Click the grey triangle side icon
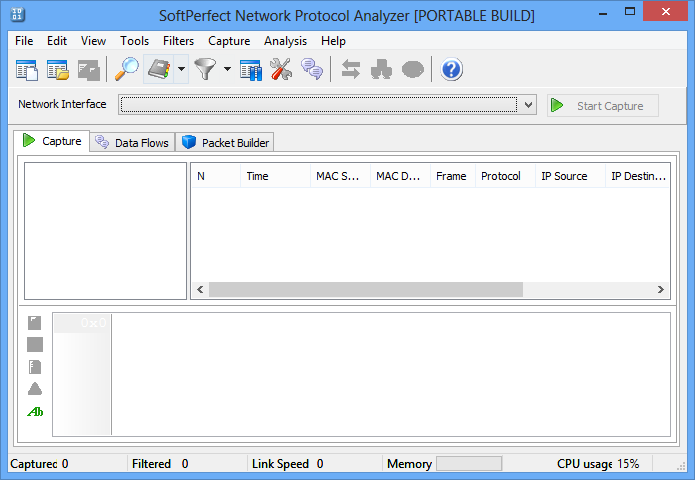The width and height of the screenshot is (695, 480). coord(35,389)
